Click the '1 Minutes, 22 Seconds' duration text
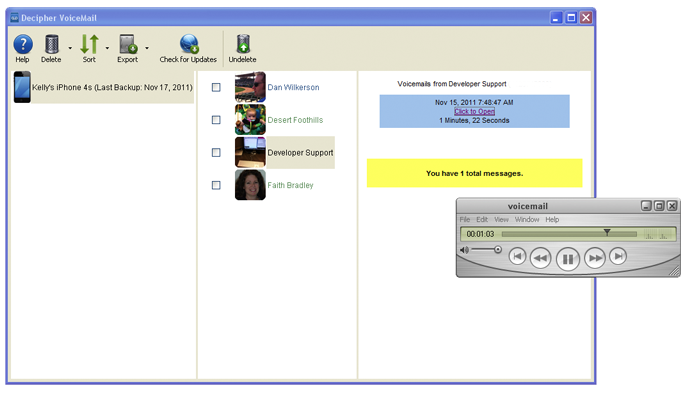688x398 pixels. coord(474,120)
